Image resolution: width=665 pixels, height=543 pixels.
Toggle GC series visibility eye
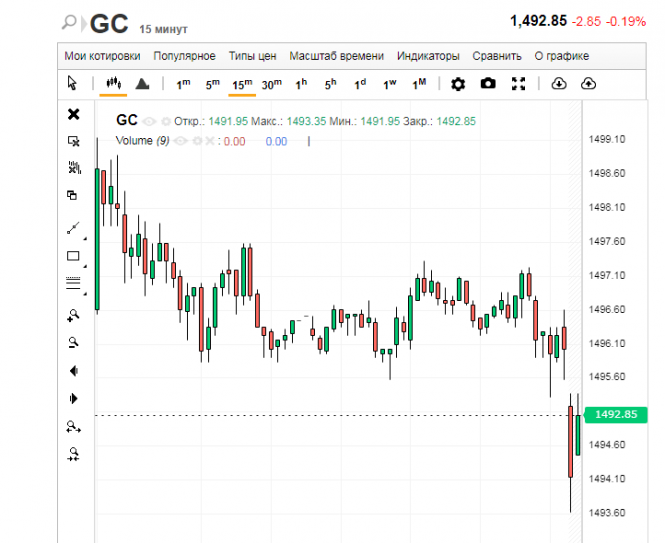(x=149, y=122)
